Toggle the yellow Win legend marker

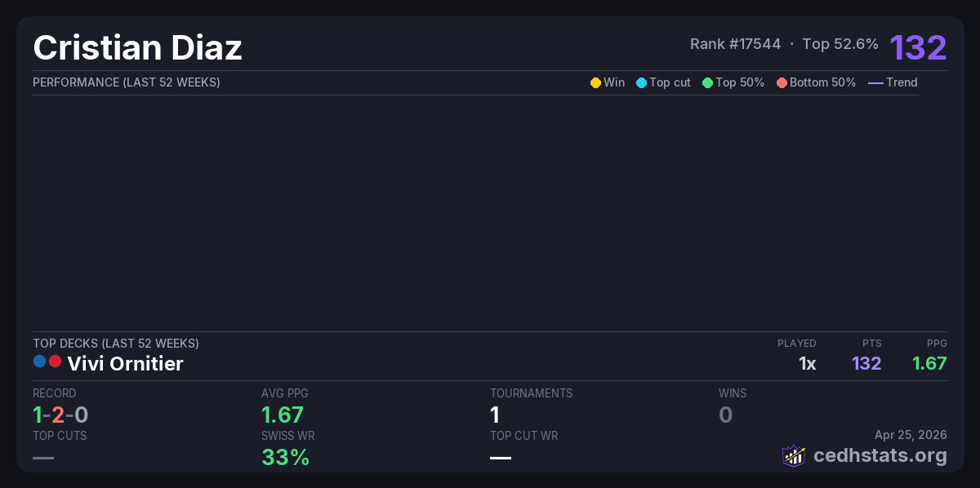pyautogui.click(x=595, y=82)
